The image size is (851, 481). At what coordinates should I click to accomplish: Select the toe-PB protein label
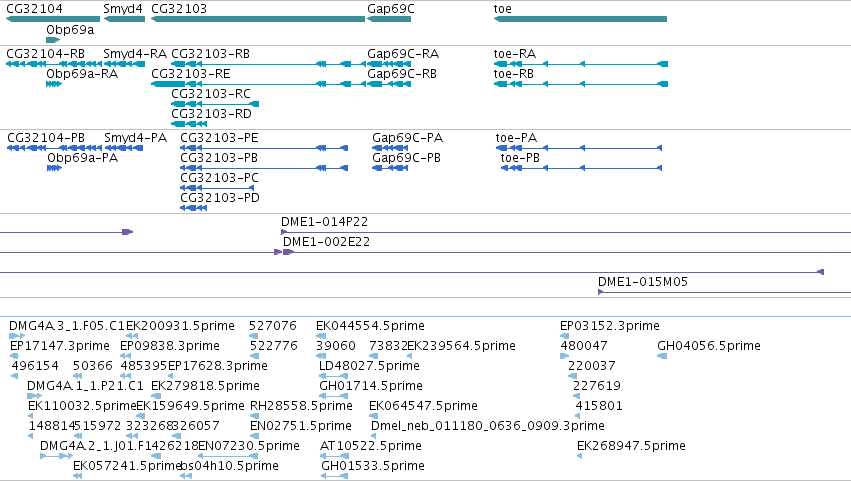[520, 158]
